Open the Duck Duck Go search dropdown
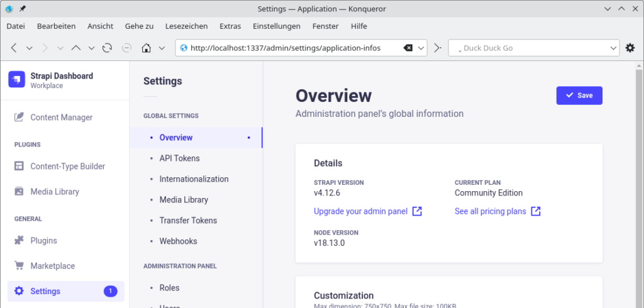This screenshot has width=644, height=308. (x=614, y=48)
